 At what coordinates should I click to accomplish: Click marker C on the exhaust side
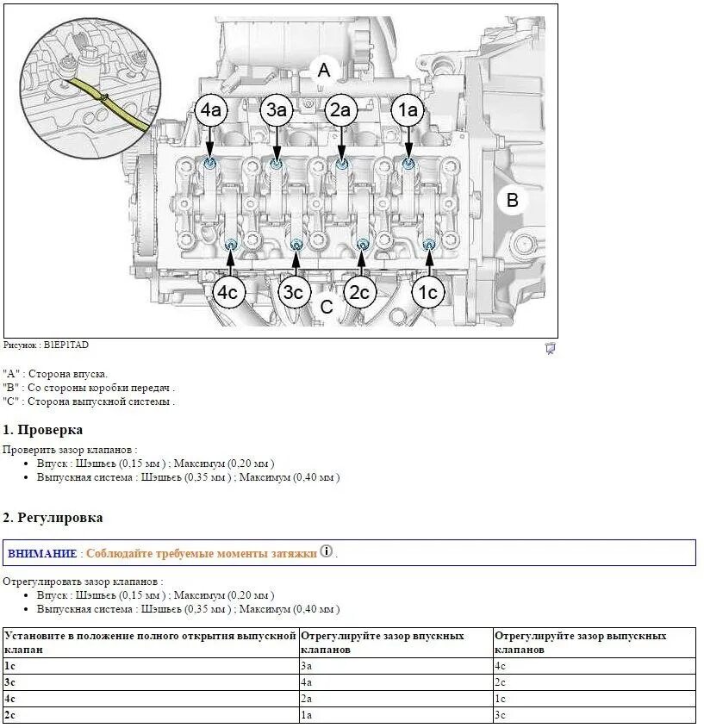click(x=325, y=307)
